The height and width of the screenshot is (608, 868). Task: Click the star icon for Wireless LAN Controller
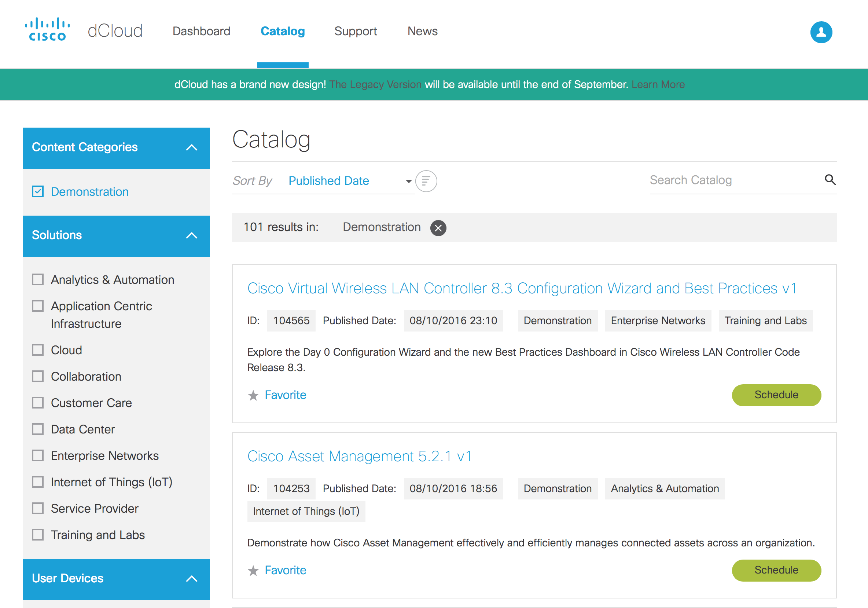pyautogui.click(x=253, y=396)
